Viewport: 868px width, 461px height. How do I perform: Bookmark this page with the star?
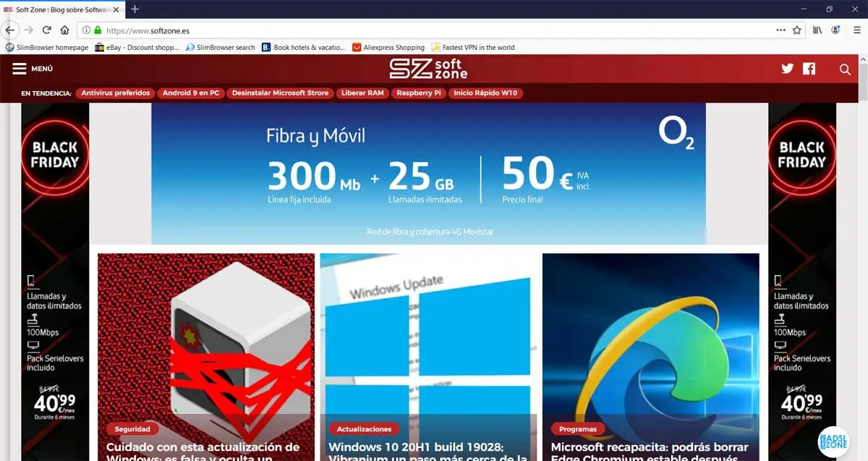[x=797, y=30]
